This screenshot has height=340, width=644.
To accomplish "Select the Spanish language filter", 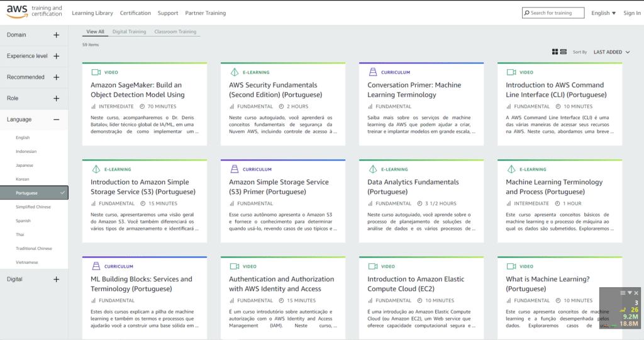I will [x=23, y=220].
